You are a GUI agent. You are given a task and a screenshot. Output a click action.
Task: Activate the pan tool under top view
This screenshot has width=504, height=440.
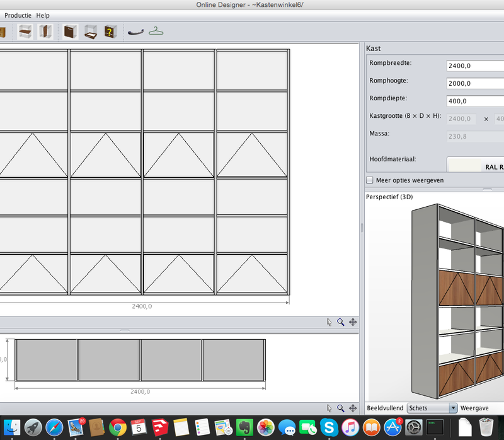coord(353,408)
